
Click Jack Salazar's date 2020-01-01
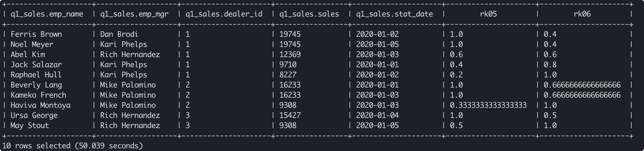click(377, 65)
